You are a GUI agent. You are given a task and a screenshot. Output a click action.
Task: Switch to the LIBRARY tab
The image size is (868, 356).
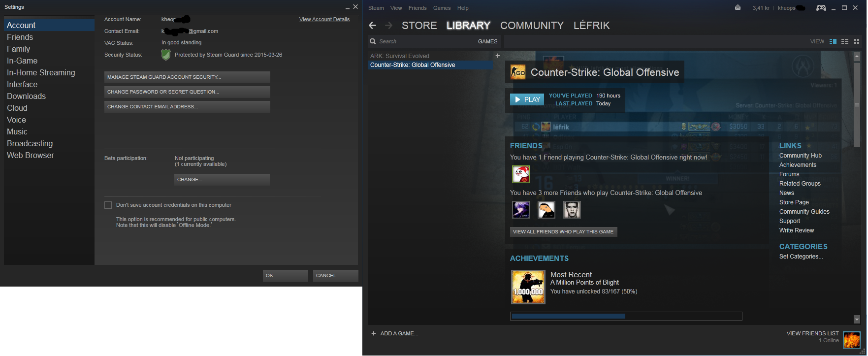(468, 26)
